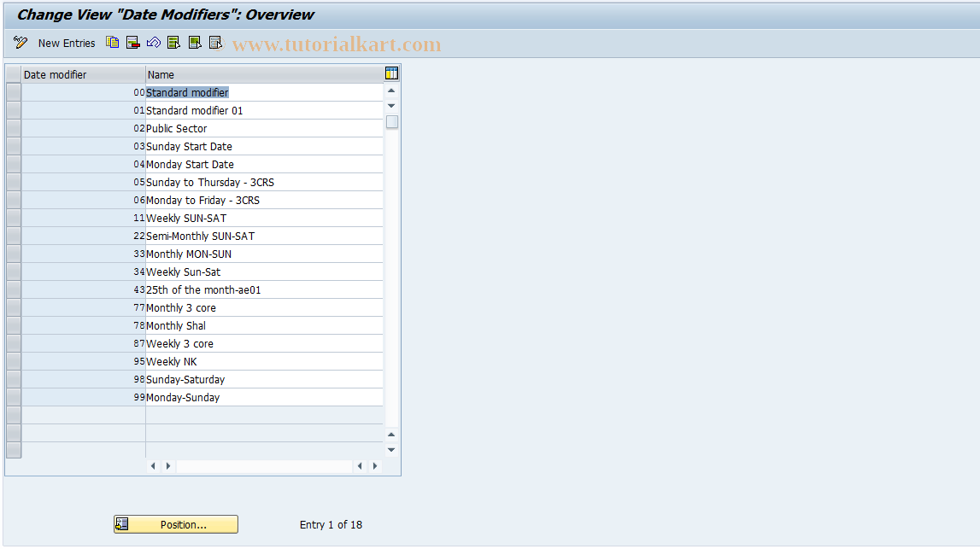Select row marker for Monthly MON-SUN
Image resolution: width=980 pixels, height=549 pixels.
(14, 254)
